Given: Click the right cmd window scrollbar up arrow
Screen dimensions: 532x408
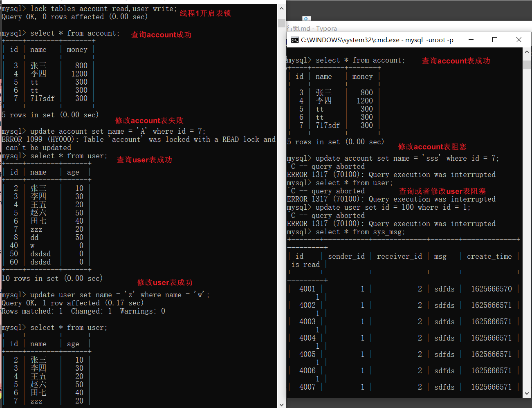Looking at the screenshot, I should pos(527,52).
